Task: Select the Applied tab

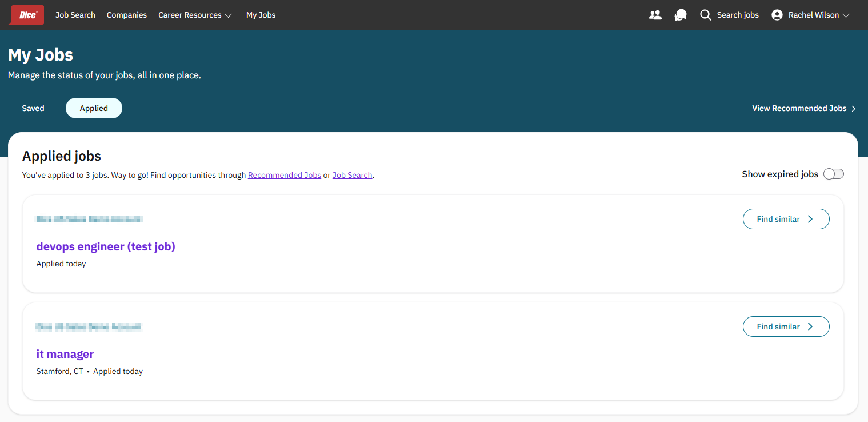Action: coord(94,108)
